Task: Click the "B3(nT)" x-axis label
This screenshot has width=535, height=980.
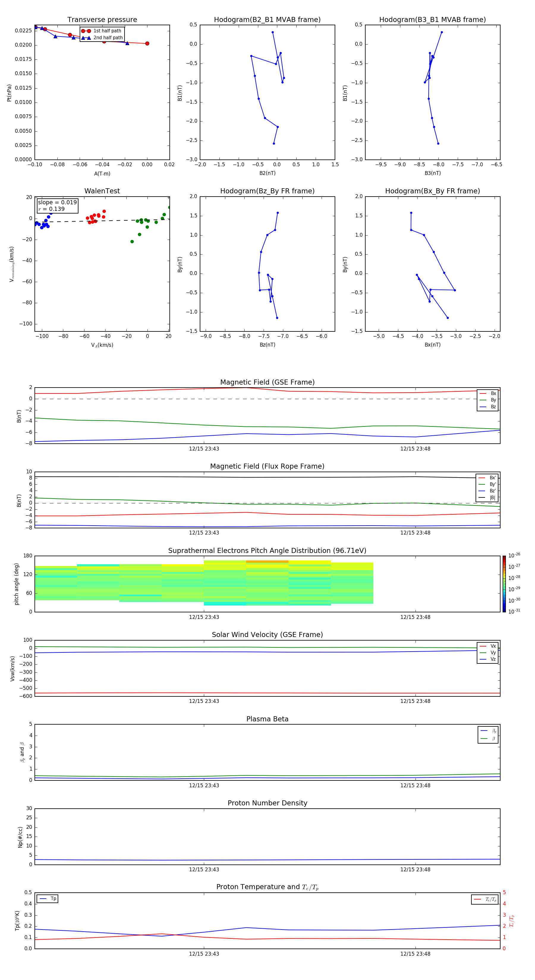Action: [x=432, y=173]
